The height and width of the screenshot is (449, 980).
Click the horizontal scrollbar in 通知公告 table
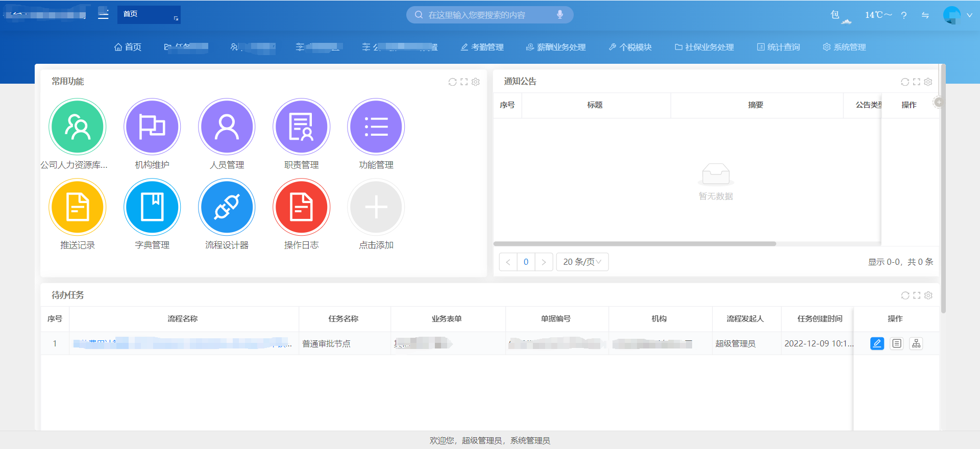coord(635,244)
